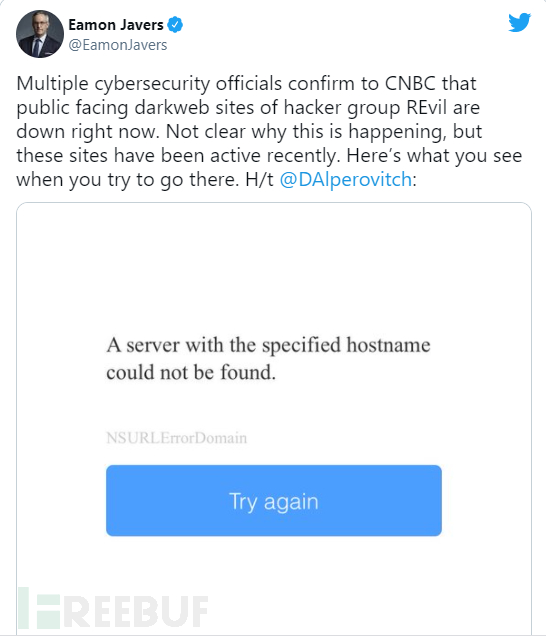
Task: Click the Twitter bird logo
Action: click(x=519, y=23)
